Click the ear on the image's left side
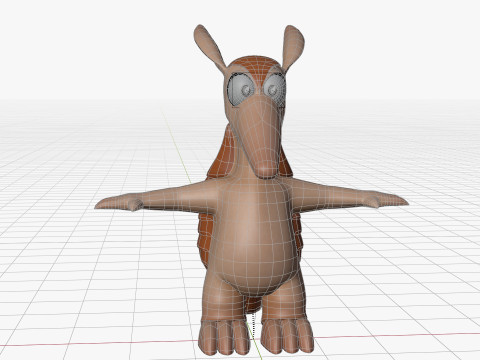Viewport: 480px width, 360px height. coord(209,47)
